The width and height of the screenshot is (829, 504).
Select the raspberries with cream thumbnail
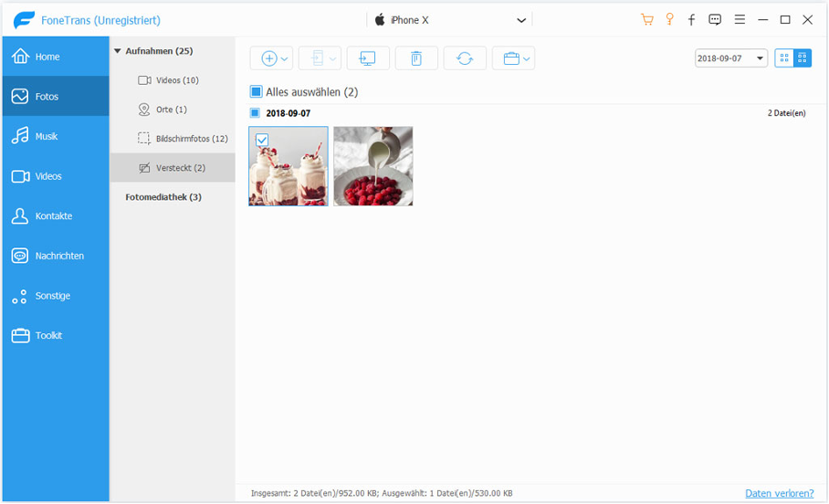click(x=373, y=166)
